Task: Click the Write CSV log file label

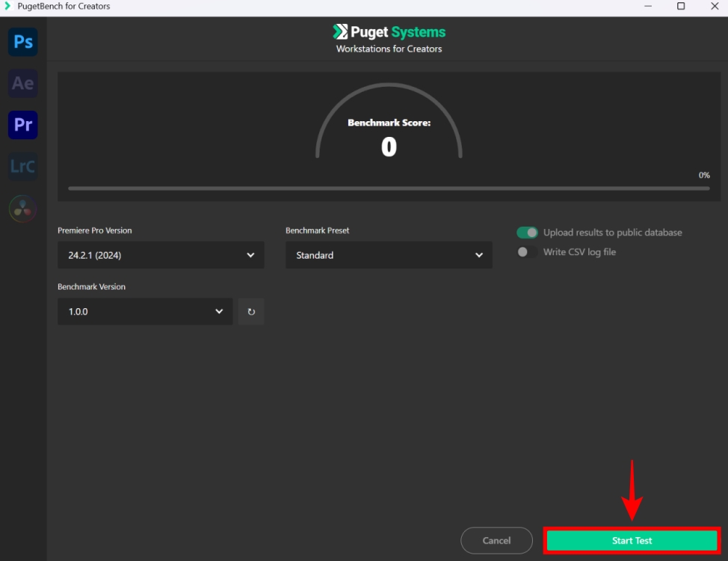Action: point(579,252)
